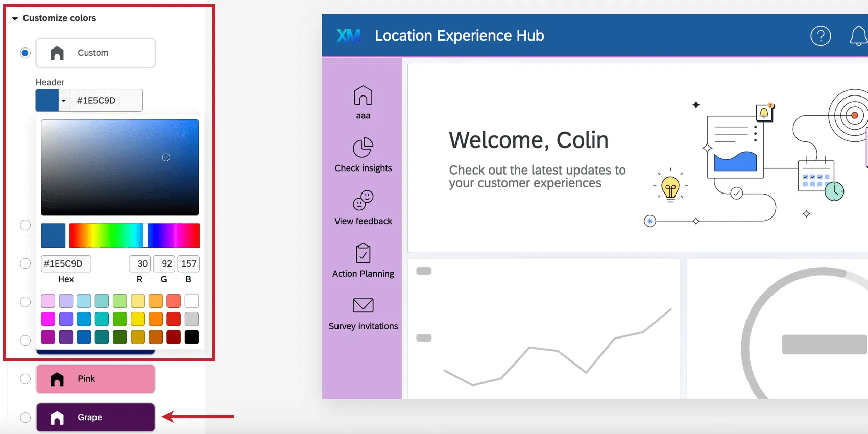The height and width of the screenshot is (434, 868).
Task: Click the XM logo in header
Action: (x=349, y=36)
